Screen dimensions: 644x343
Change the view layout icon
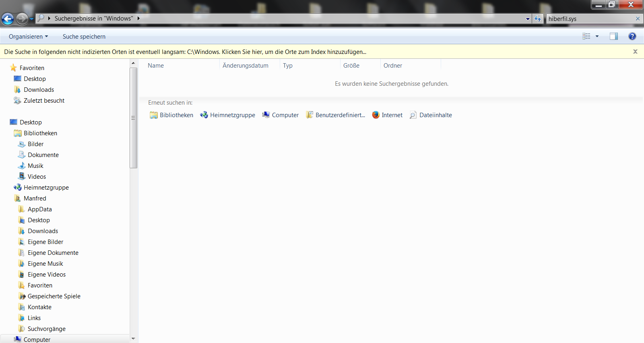coord(586,36)
